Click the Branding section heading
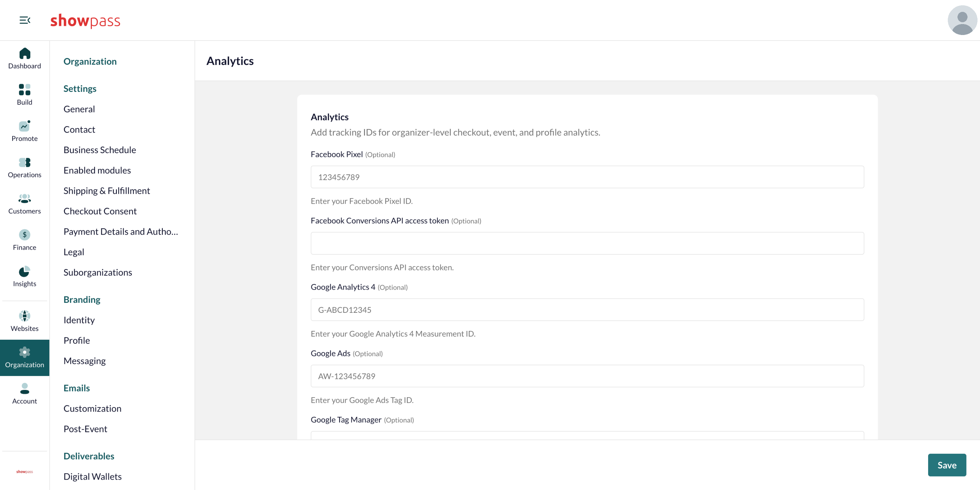 tap(82, 299)
